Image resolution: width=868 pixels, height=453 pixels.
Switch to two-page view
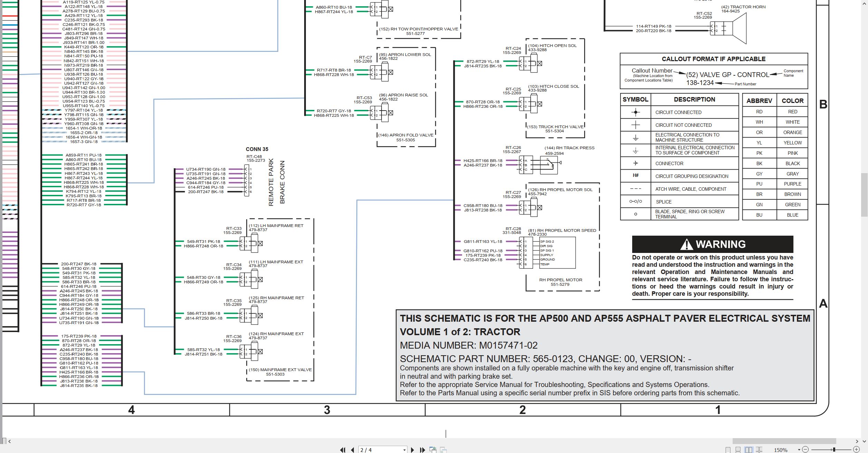tap(749, 450)
